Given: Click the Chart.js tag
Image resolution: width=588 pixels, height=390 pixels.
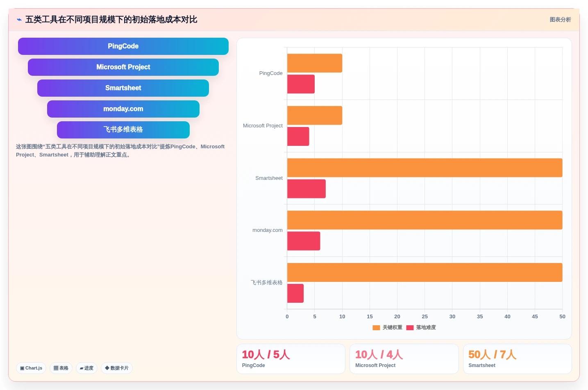Looking at the screenshot, I should point(31,368).
